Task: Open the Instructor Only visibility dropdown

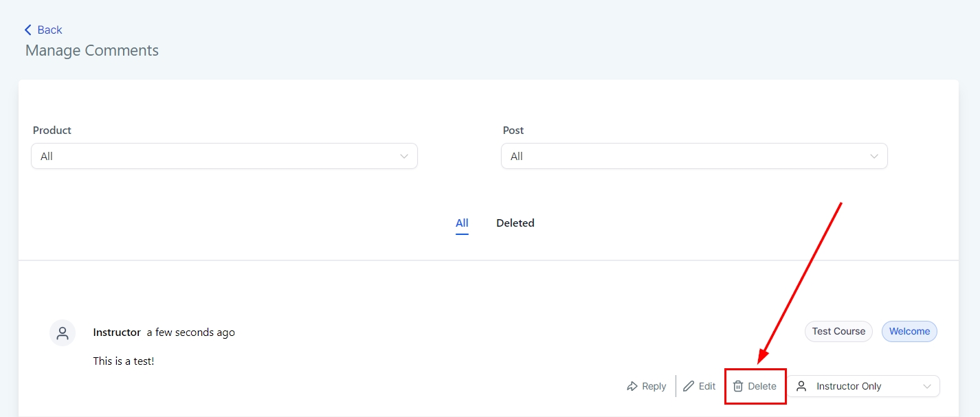Action: (864, 386)
